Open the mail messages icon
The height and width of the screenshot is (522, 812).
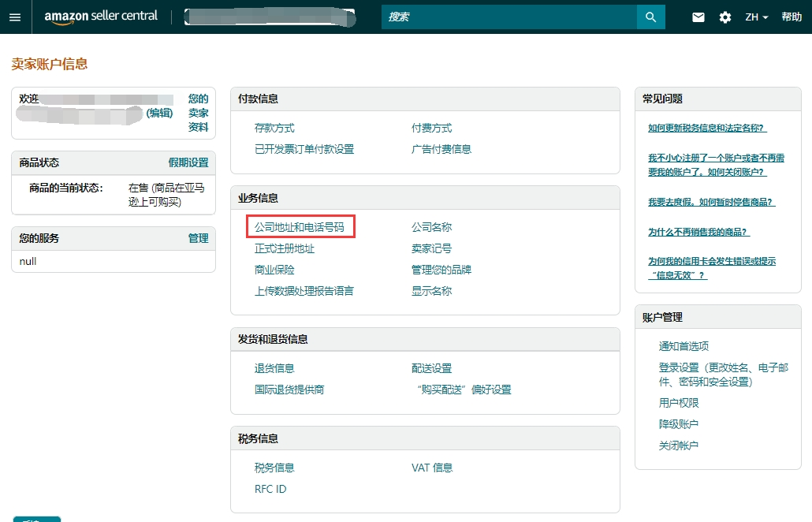(698, 17)
